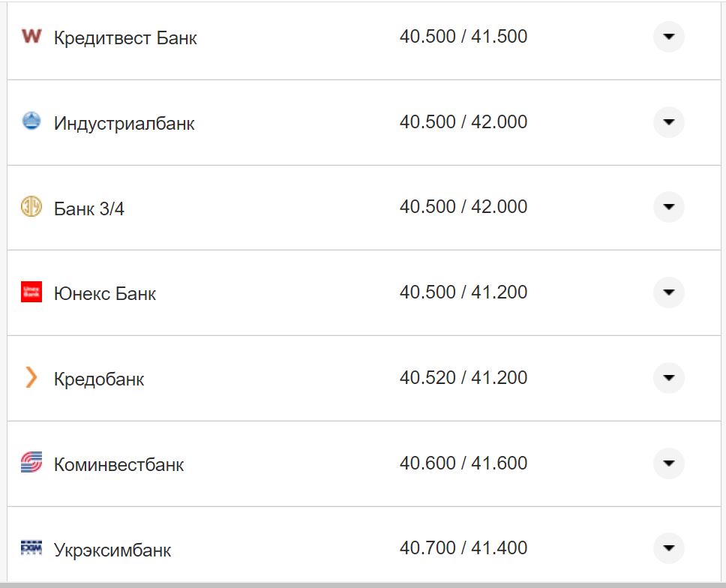Open the Кредитвест Банк name link
The width and height of the screenshot is (726, 588).
click(x=125, y=37)
